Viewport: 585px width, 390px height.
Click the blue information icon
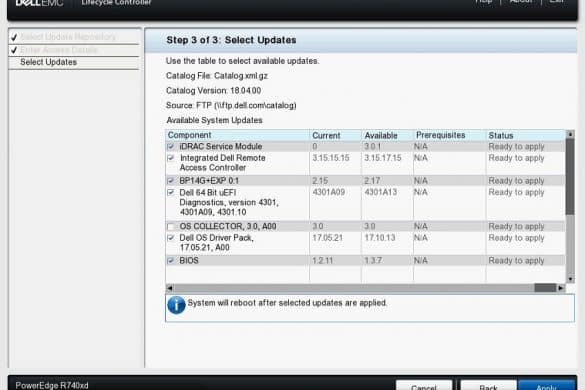click(176, 305)
